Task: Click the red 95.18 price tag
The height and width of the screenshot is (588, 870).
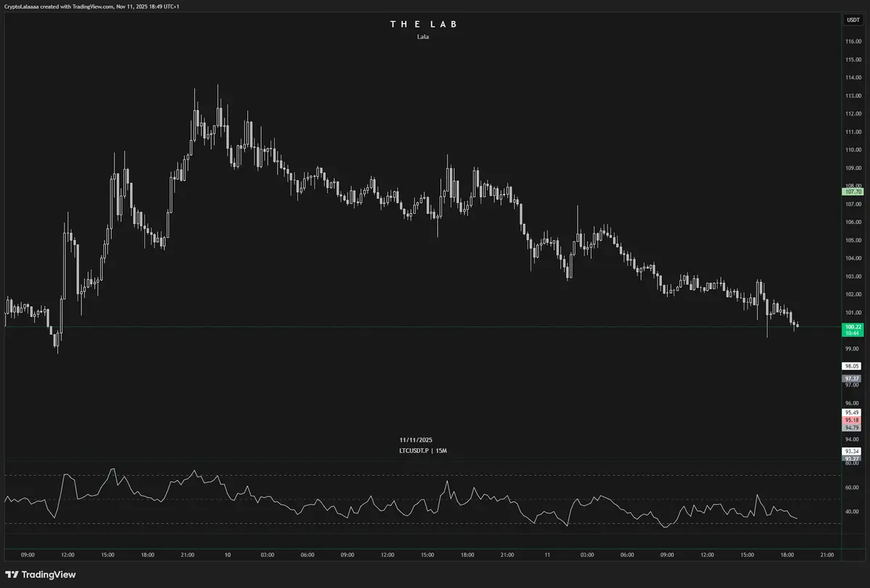Action: click(853, 420)
